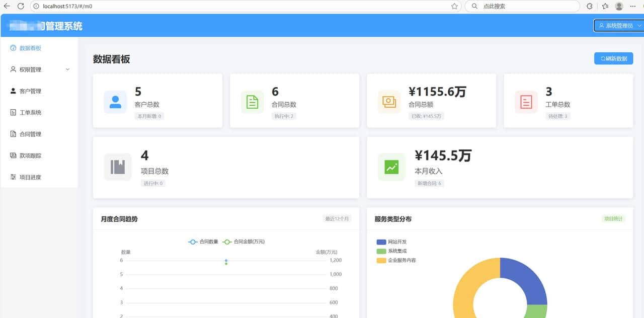Click the 合同总额 money icon
Screen dimensions: 644x318
coord(390,101)
